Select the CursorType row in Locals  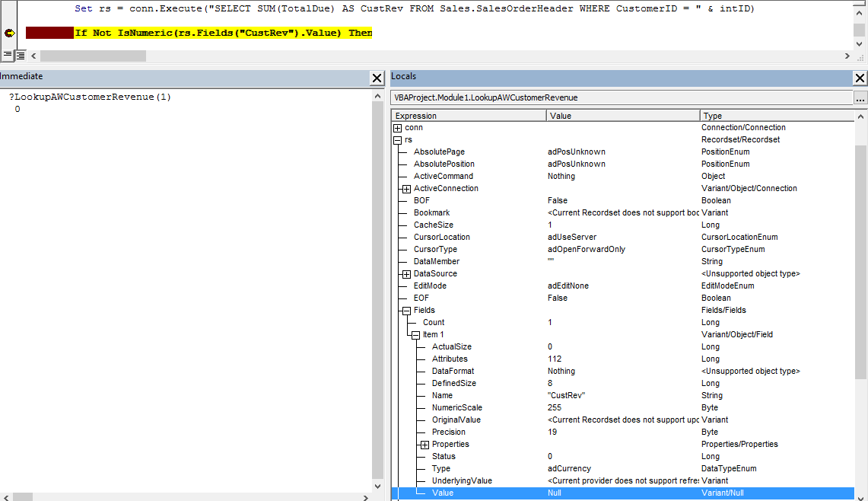(435, 250)
